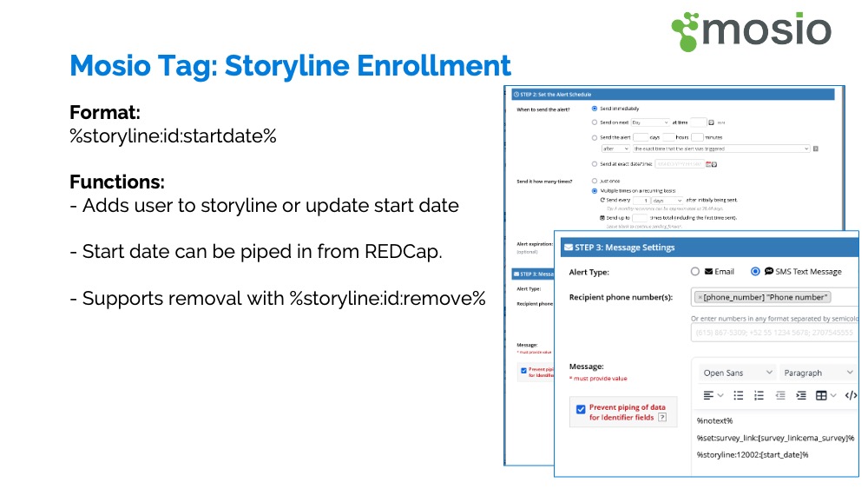The image size is (868, 489).
Task: Open text alignment dropdown in message editor
Action: 713,395
